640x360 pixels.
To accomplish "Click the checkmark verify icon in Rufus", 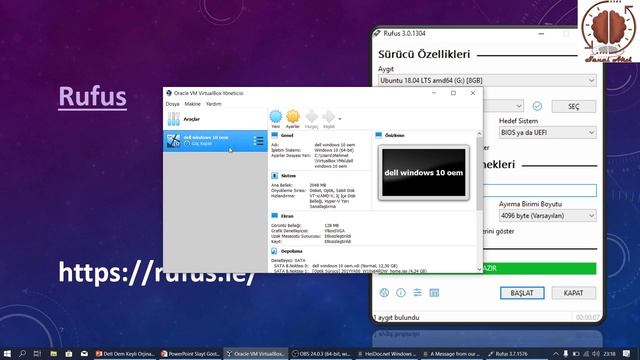I will [x=537, y=106].
